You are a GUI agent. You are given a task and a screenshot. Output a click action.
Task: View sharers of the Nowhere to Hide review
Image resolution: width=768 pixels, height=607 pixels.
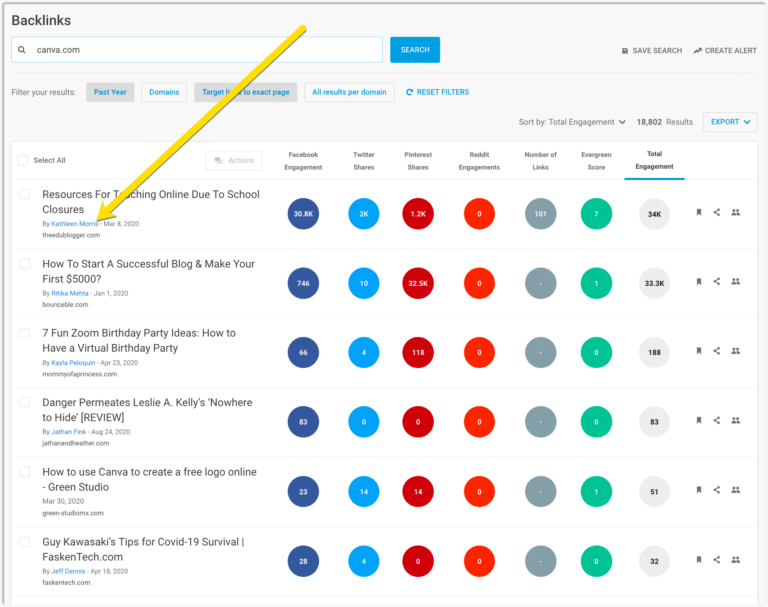pyautogui.click(x=736, y=420)
